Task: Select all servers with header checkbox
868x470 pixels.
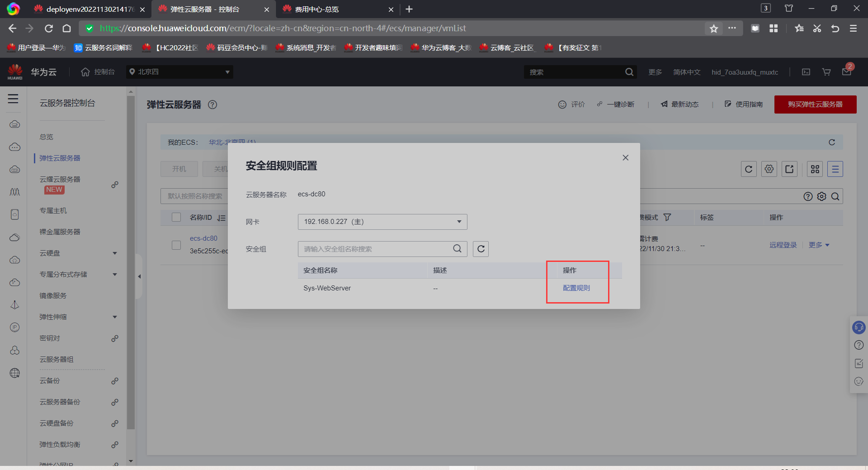Action: [x=176, y=217]
